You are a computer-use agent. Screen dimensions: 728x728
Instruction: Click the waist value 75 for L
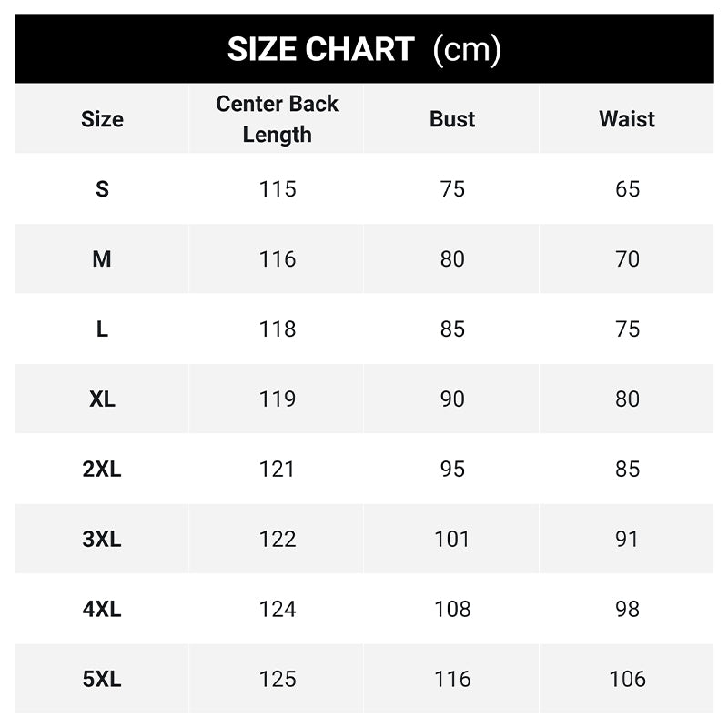pos(627,329)
